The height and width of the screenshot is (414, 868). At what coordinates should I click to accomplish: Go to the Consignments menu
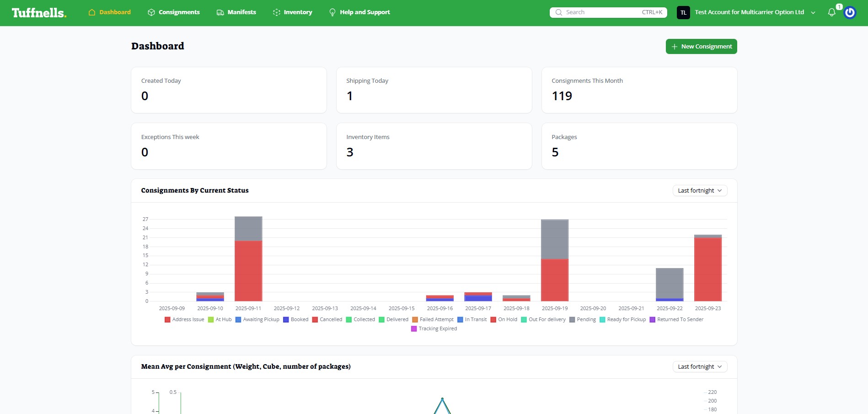pos(179,12)
